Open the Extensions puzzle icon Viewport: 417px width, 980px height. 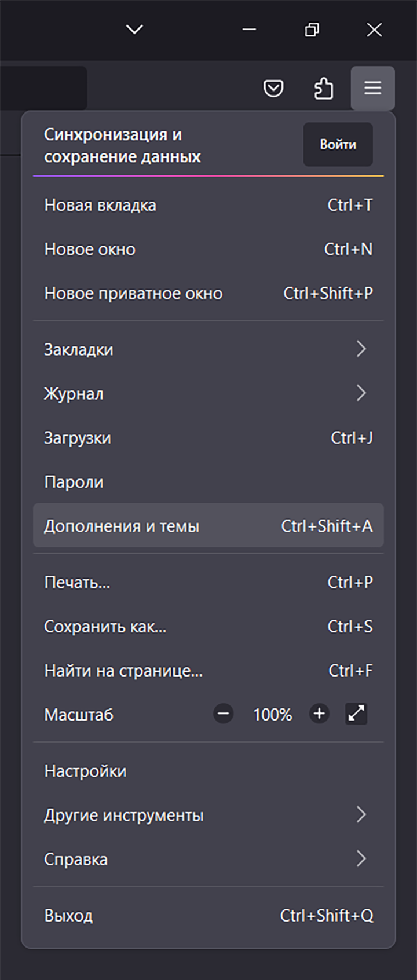tap(323, 89)
